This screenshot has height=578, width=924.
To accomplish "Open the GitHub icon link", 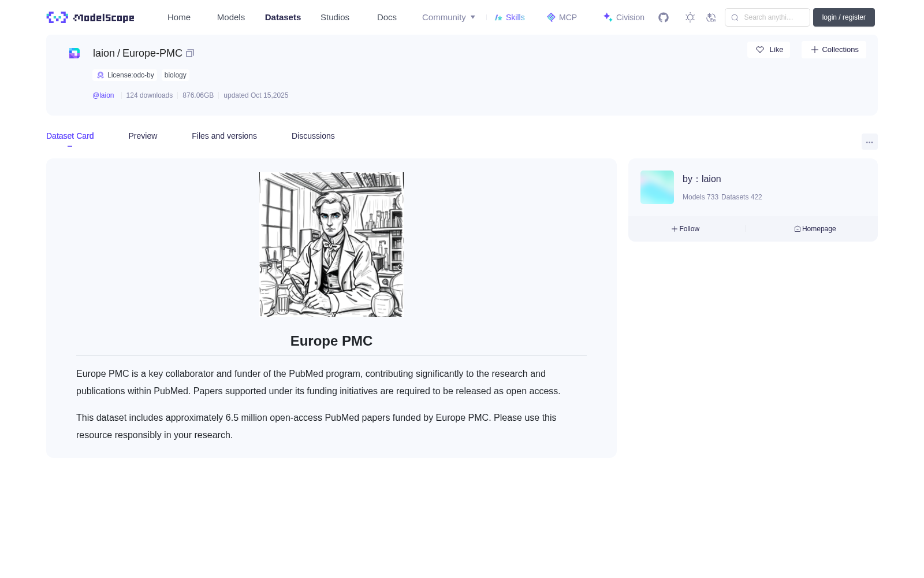I will 664,17.
